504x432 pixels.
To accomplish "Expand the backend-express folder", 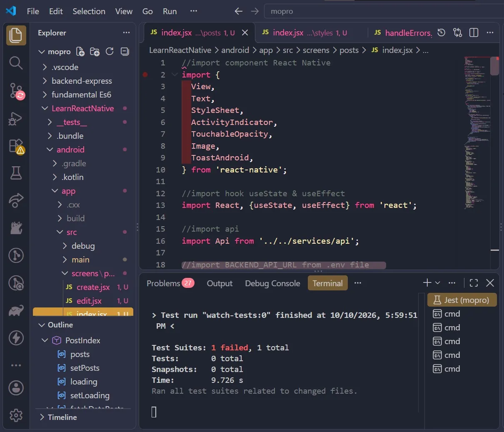I will click(x=83, y=81).
